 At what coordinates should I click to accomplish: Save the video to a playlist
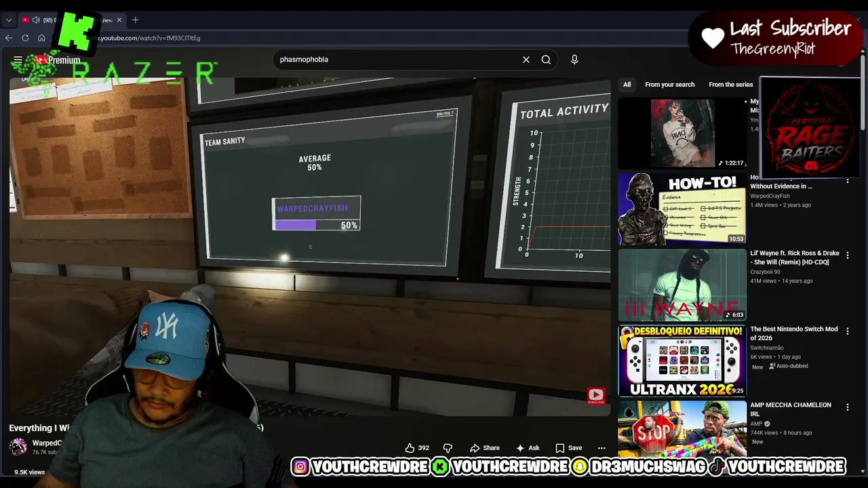(569, 448)
